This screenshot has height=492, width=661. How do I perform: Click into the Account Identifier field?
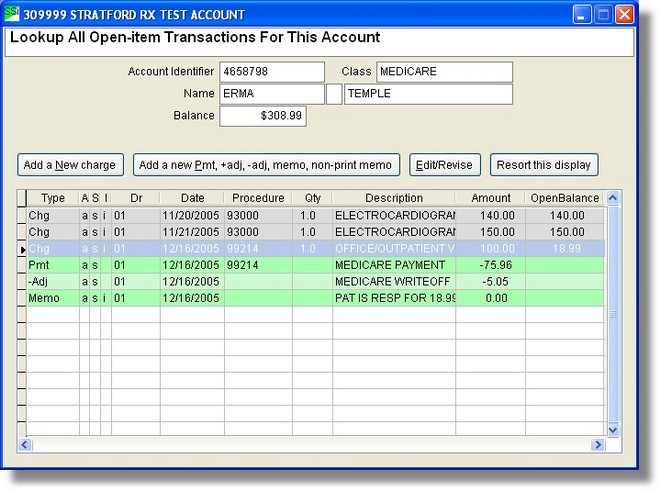(271, 72)
